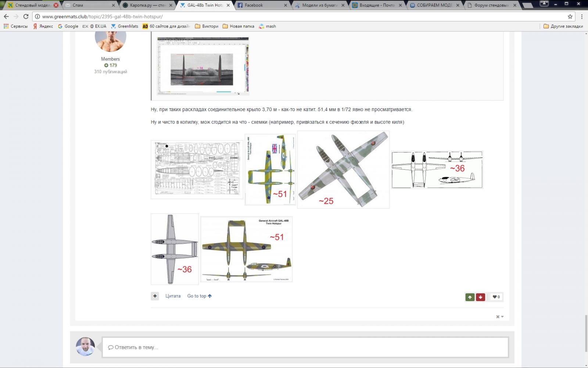The width and height of the screenshot is (588, 368).
Task: Open the line-drawing three-view image ~36
Action: point(437,170)
